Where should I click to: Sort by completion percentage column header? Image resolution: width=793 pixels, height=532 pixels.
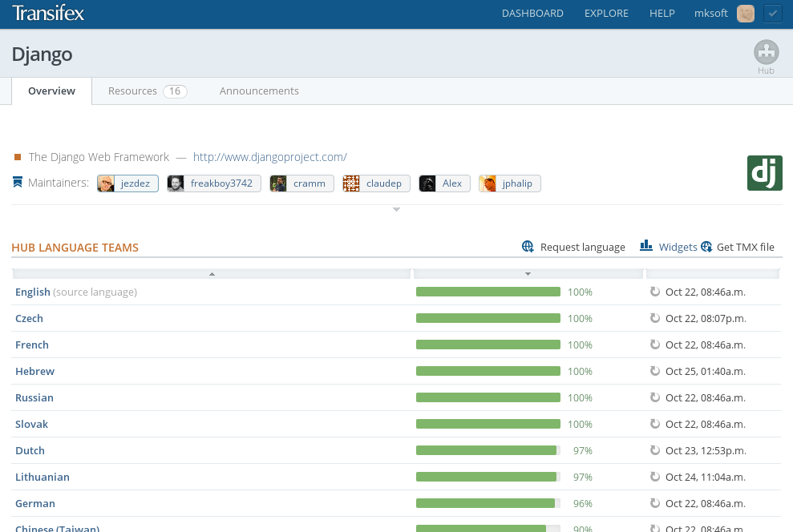pyautogui.click(x=528, y=274)
